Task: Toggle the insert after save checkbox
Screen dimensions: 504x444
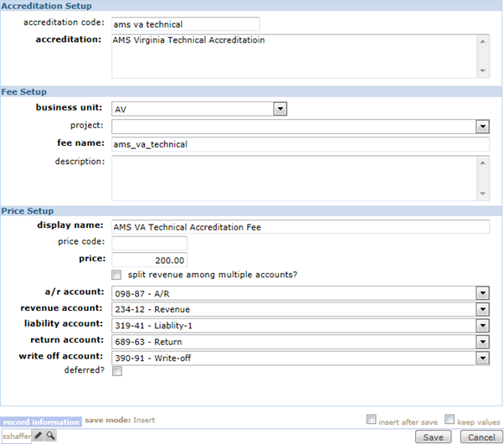Action: 372,420
